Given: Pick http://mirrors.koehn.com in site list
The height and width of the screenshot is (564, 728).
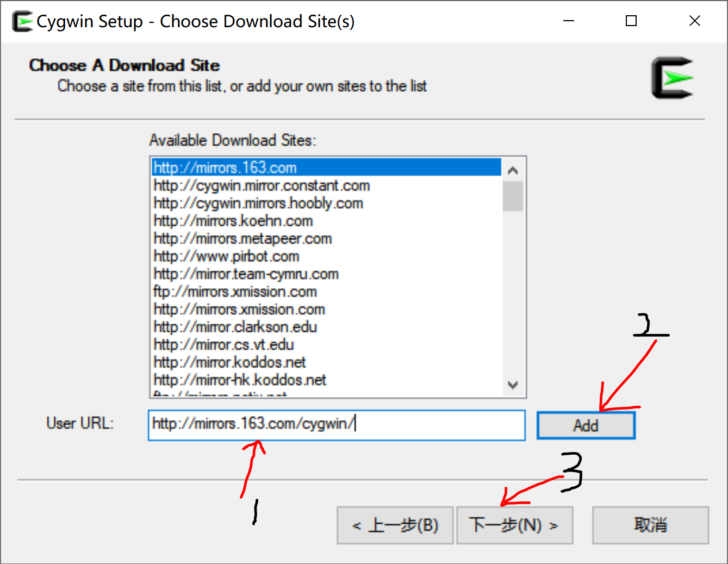Looking at the screenshot, I should (326, 220).
